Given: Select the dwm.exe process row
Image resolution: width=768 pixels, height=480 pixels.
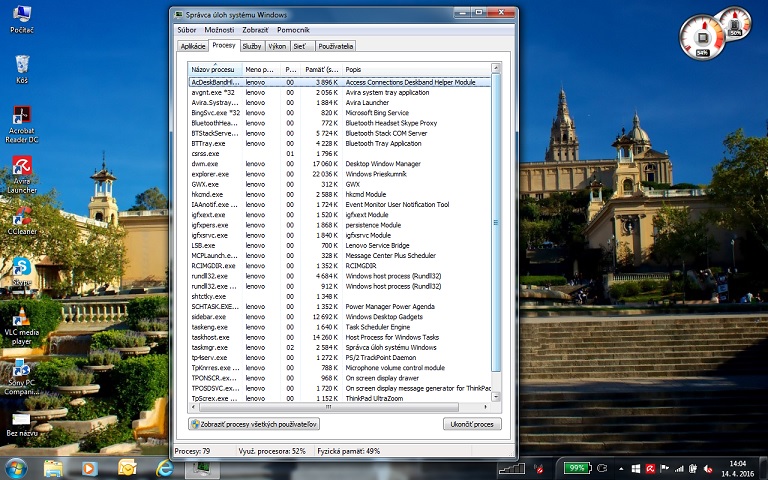Looking at the screenshot, I should point(339,164).
